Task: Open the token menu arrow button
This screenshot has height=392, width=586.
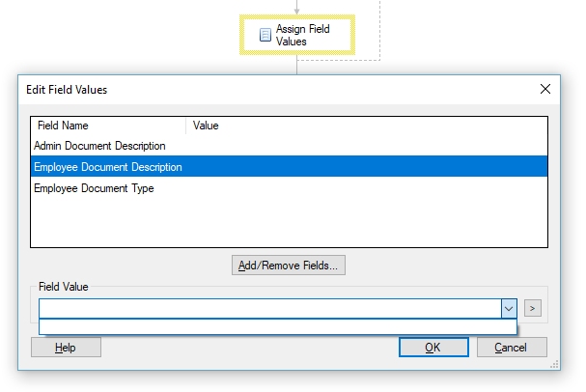Action: [x=533, y=308]
